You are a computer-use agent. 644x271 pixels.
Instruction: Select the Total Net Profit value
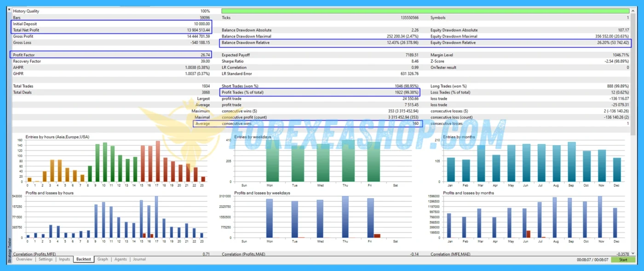[x=198, y=30]
